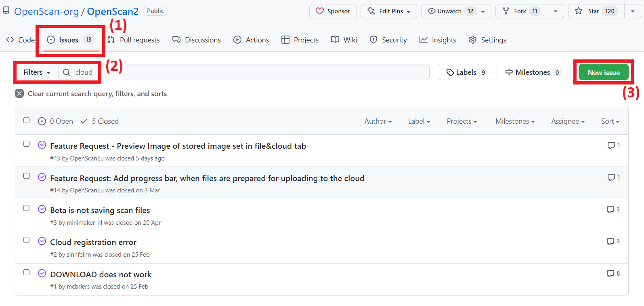
Task: Open 8 comments icon on DOWNLOAD issue
Action: point(613,274)
